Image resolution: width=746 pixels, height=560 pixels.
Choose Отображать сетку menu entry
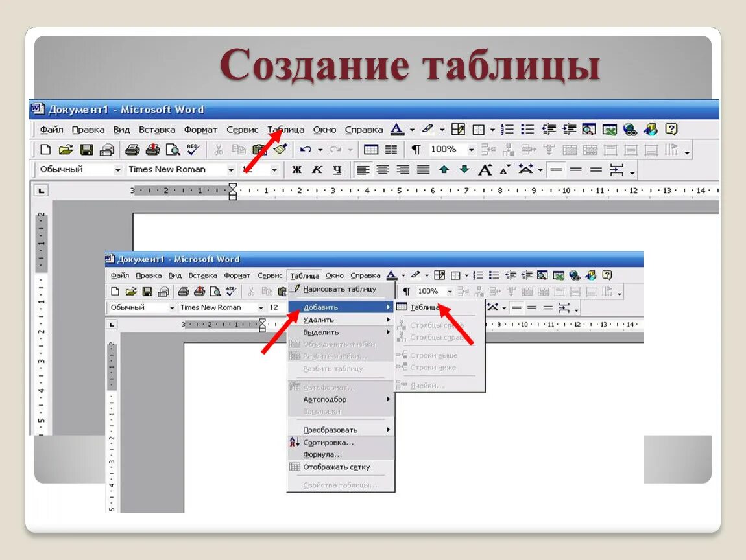342,467
